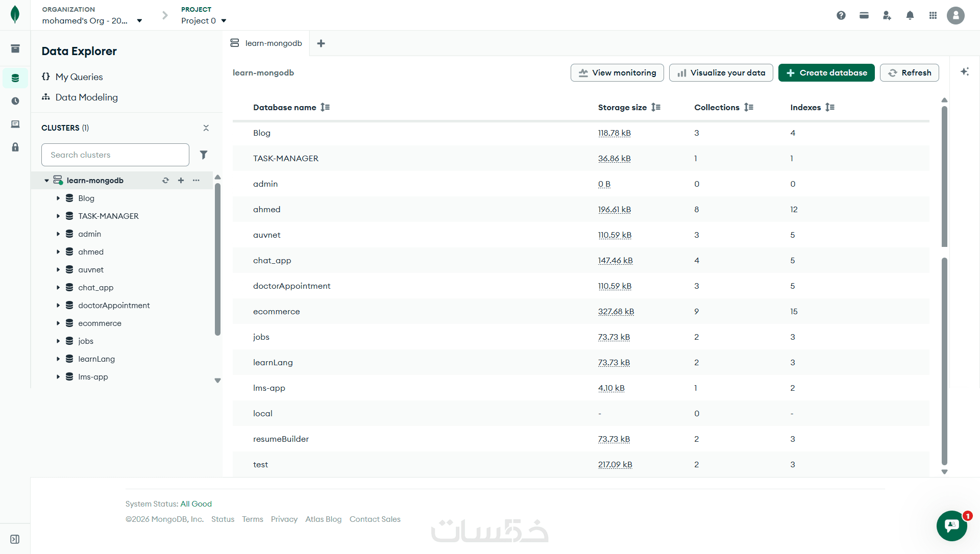Click the invite user icon

point(887,15)
